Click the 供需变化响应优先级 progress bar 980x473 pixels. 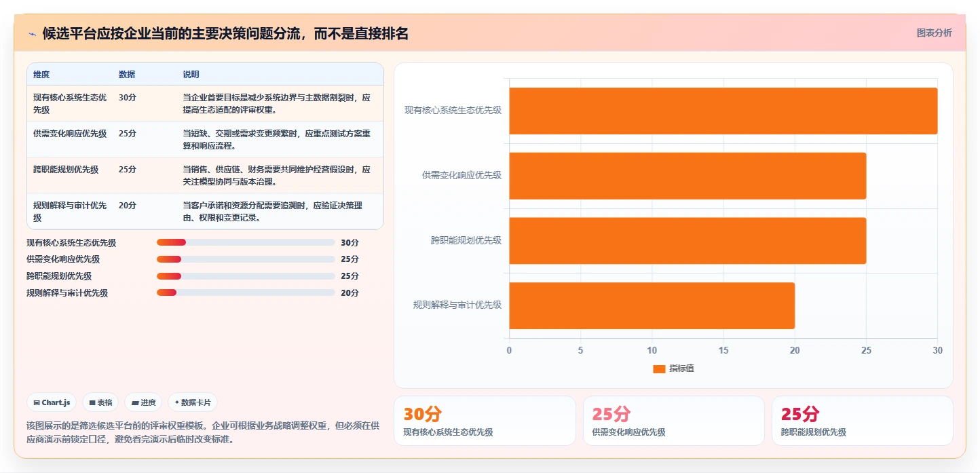click(246, 259)
